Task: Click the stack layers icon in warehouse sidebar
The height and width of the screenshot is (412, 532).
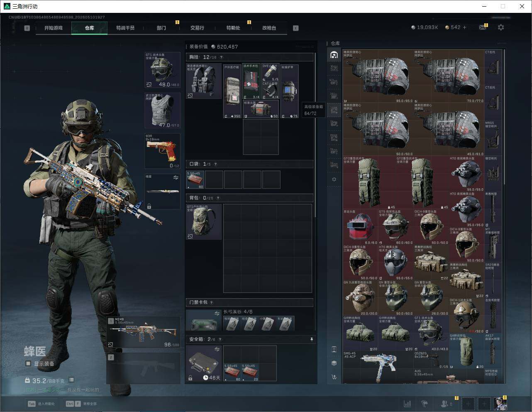Action: pos(334,363)
